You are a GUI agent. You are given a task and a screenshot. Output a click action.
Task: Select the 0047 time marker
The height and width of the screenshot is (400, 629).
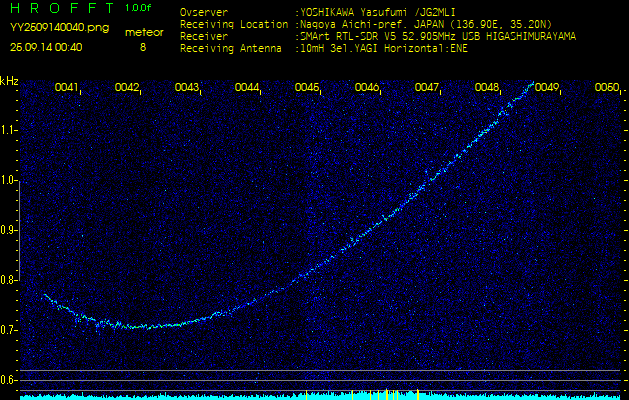coord(427,88)
